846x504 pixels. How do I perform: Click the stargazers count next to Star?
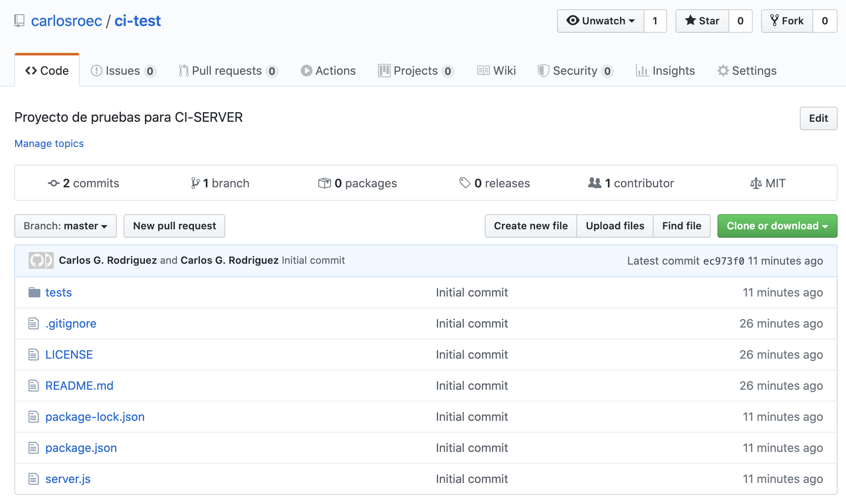[x=740, y=21]
